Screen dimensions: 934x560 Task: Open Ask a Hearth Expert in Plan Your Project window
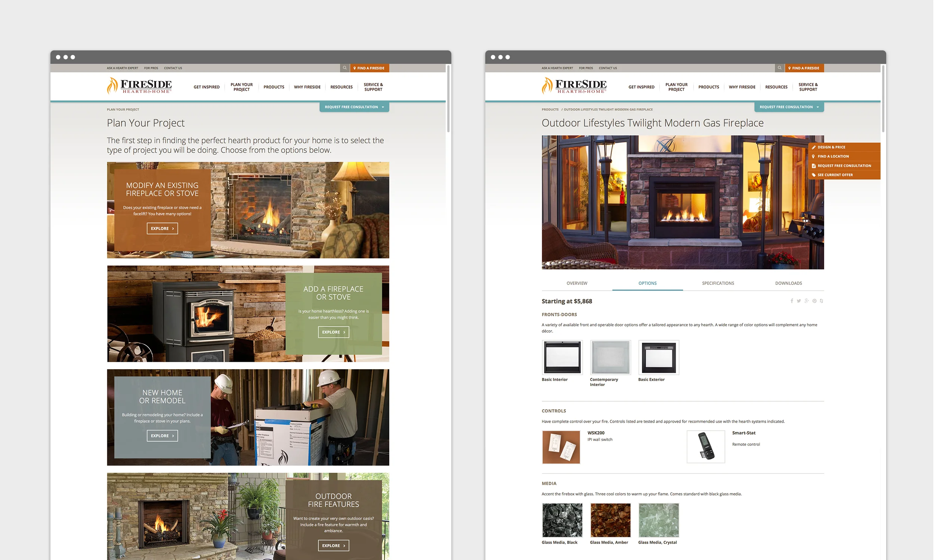tap(123, 68)
